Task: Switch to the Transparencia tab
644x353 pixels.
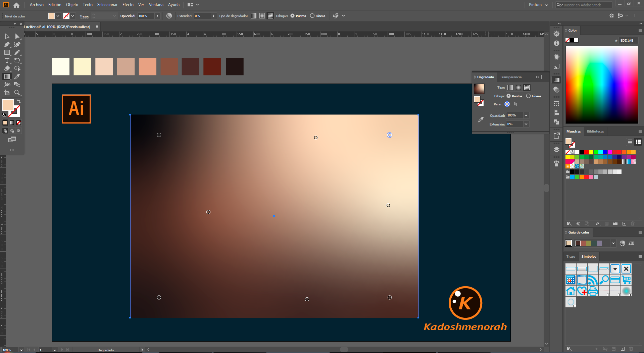Action: click(511, 77)
